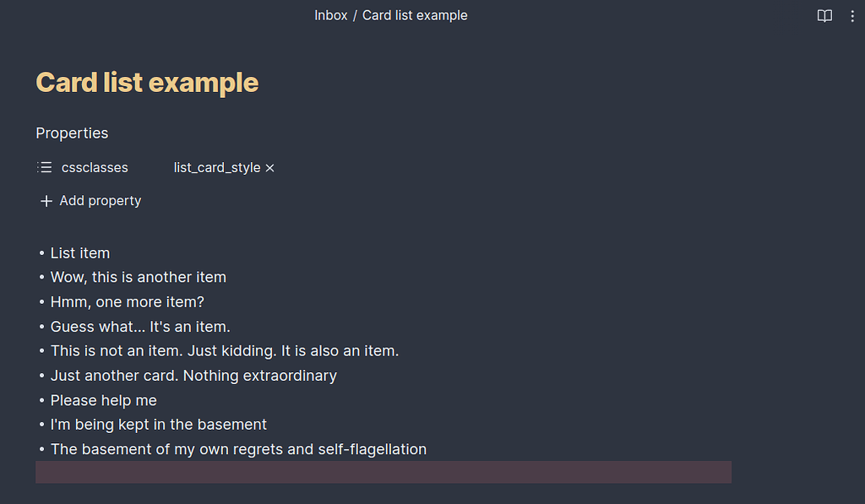Click Card list example in the breadcrumb

click(415, 15)
